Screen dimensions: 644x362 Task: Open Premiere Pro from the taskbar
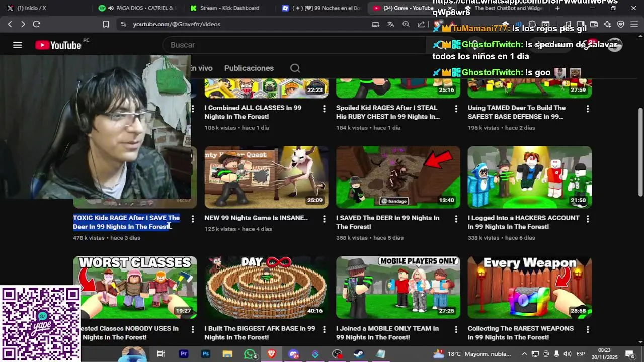(x=184, y=354)
